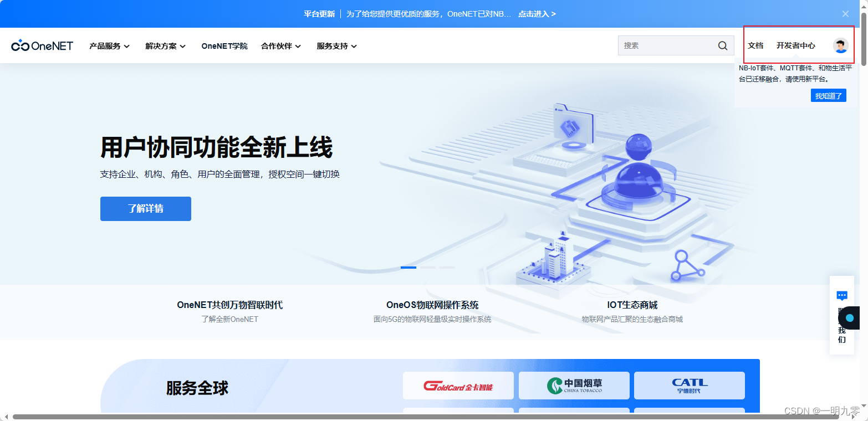Click the 服务全球 section heading

click(x=197, y=388)
